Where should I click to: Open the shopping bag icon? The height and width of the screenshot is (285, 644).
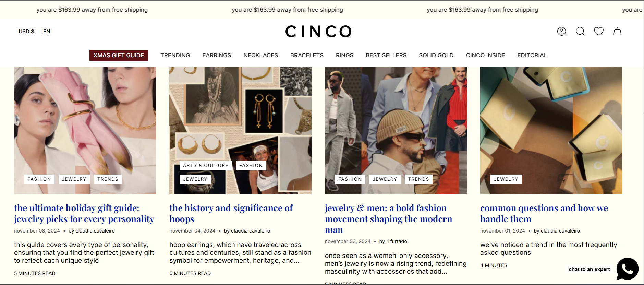click(x=617, y=32)
